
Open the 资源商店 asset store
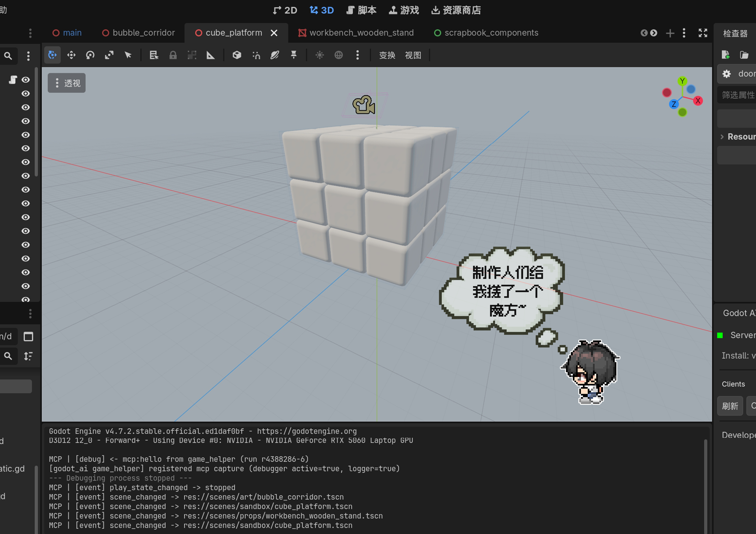[456, 10]
